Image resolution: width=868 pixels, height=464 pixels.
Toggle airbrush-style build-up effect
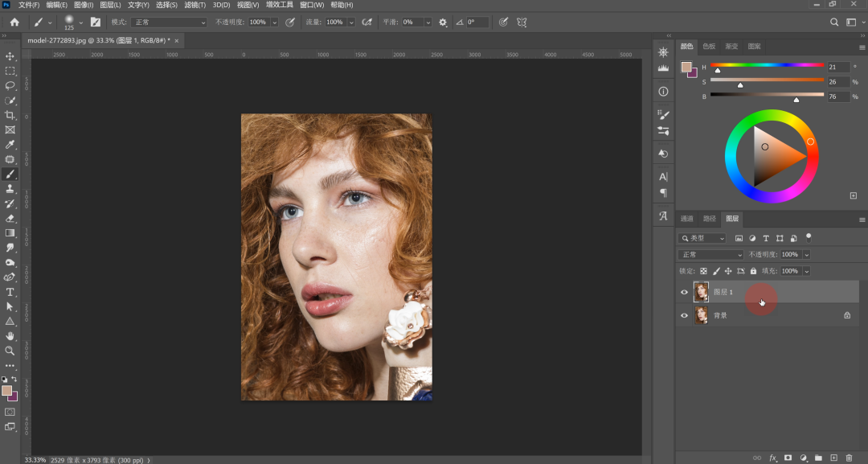coord(366,23)
